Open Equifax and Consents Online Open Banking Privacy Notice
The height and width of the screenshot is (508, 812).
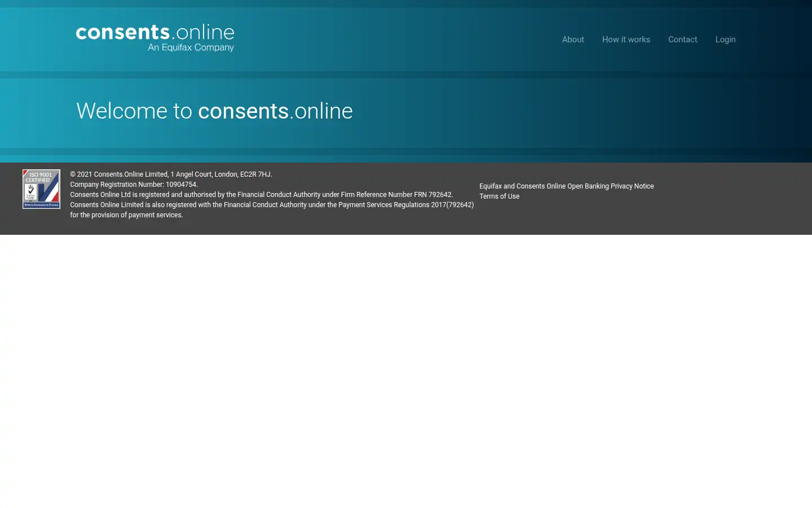pos(566,186)
